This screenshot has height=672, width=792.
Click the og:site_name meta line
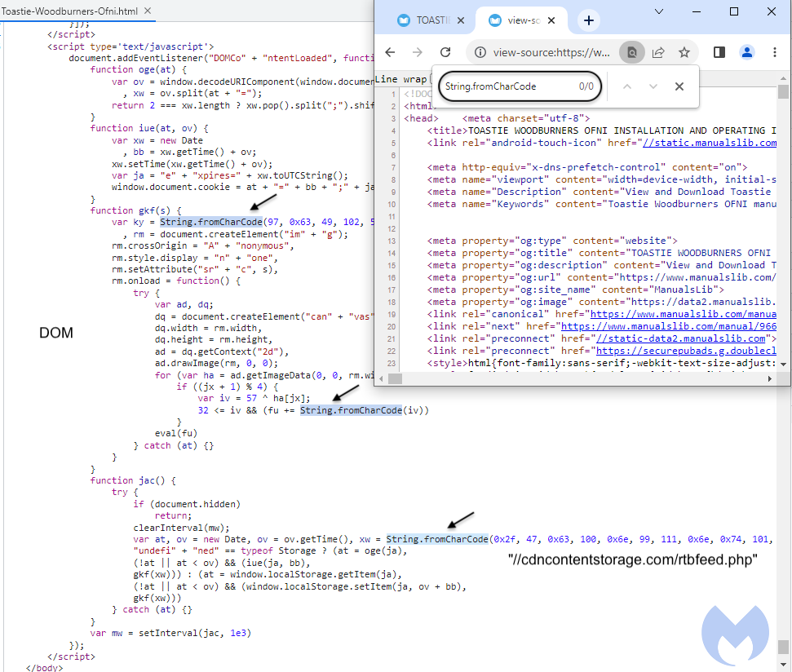[x=575, y=290]
